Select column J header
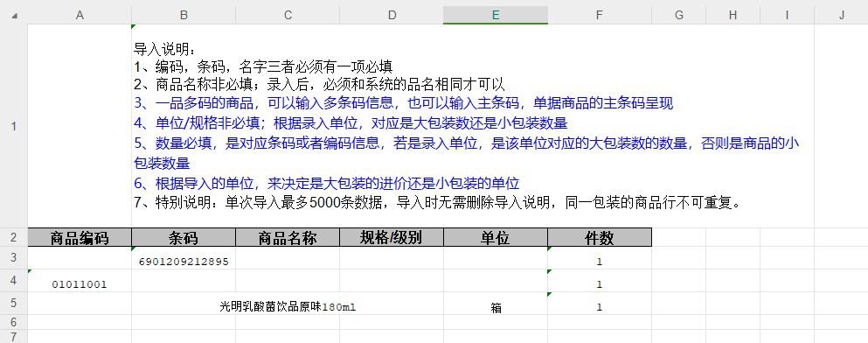The width and height of the screenshot is (868, 343). (841, 16)
